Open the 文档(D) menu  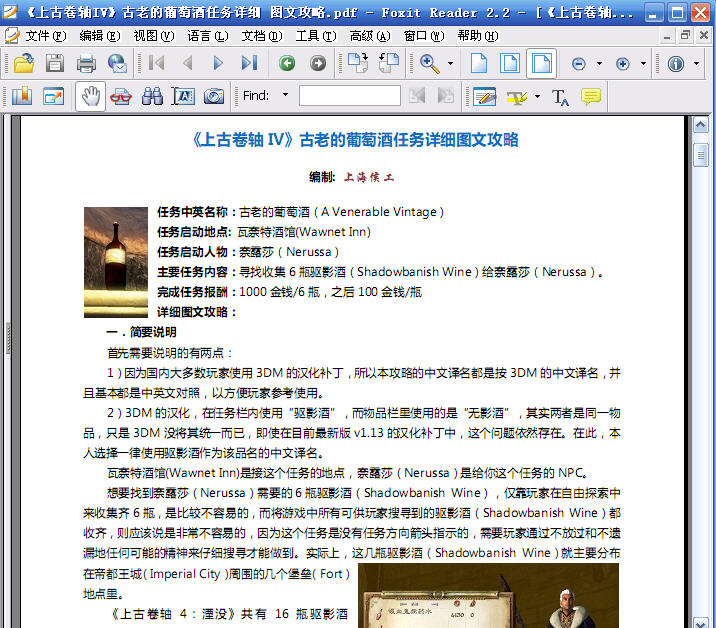(262, 36)
